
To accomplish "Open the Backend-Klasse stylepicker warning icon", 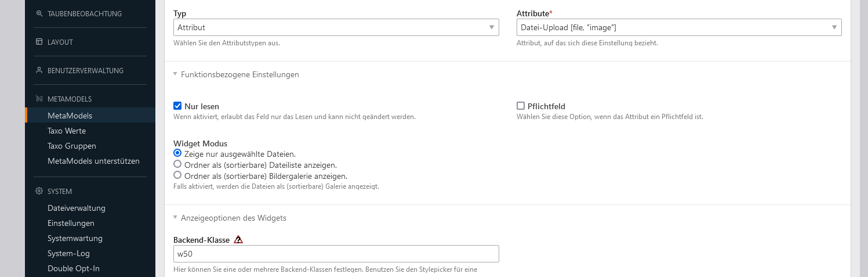I will (x=238, y=239).
